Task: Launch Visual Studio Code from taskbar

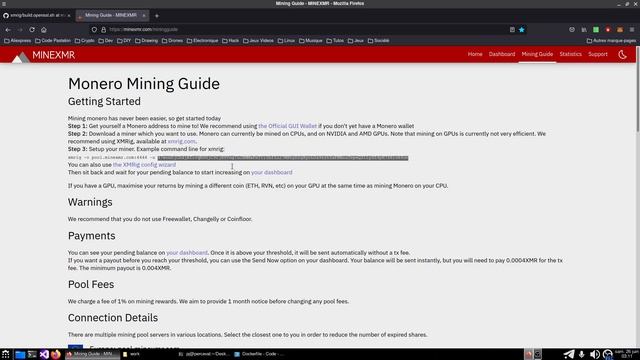Action: (44, 354)
